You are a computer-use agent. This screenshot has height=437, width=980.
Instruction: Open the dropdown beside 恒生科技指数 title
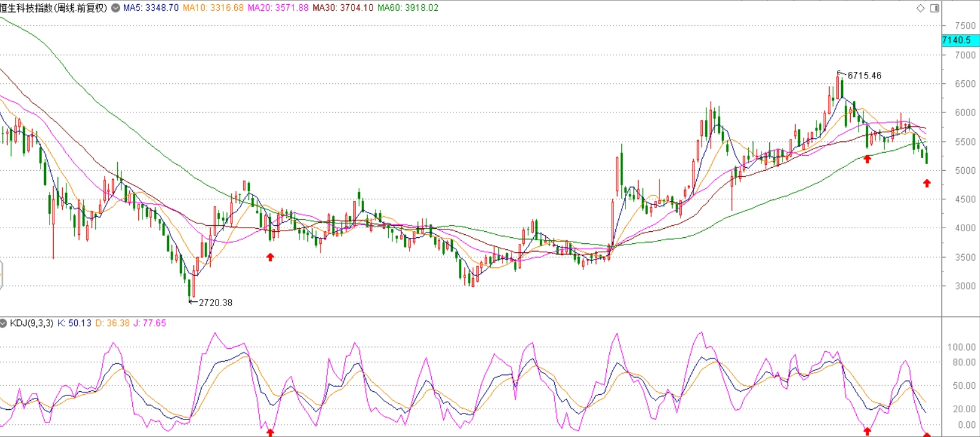(115, 8)
